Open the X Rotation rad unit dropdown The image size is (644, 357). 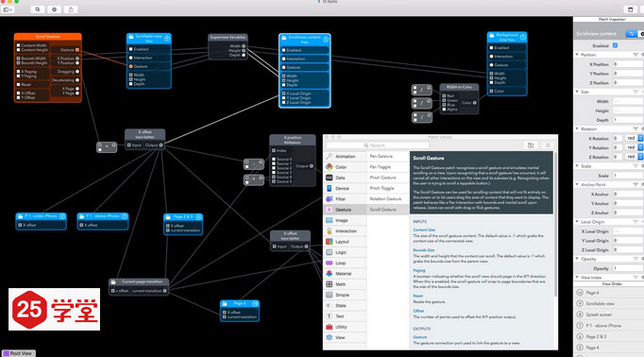[634, 139]
